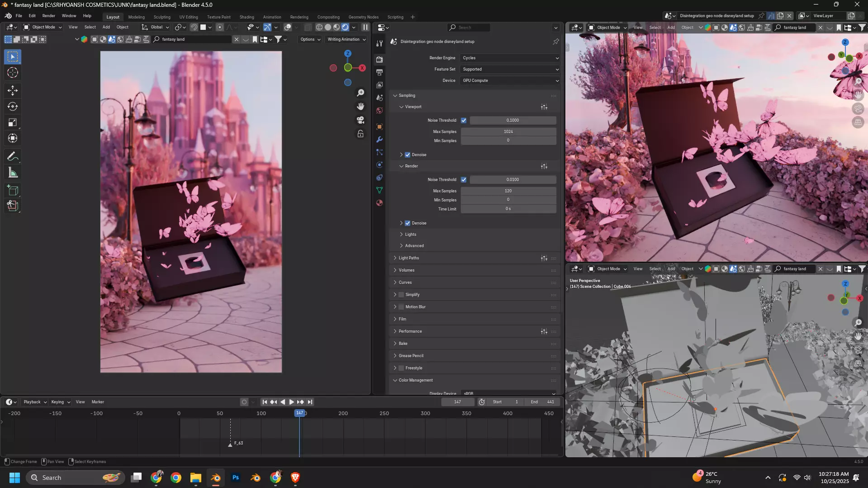
Task: Enable the Simplify checkbox
Action: 401,295
